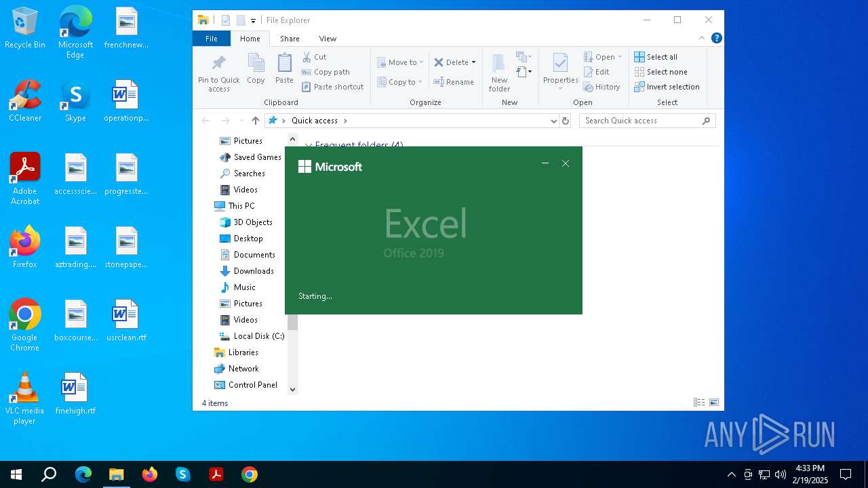
Task: Click History in the Open group
Action: pyautogui.click(x=601, y=87)
